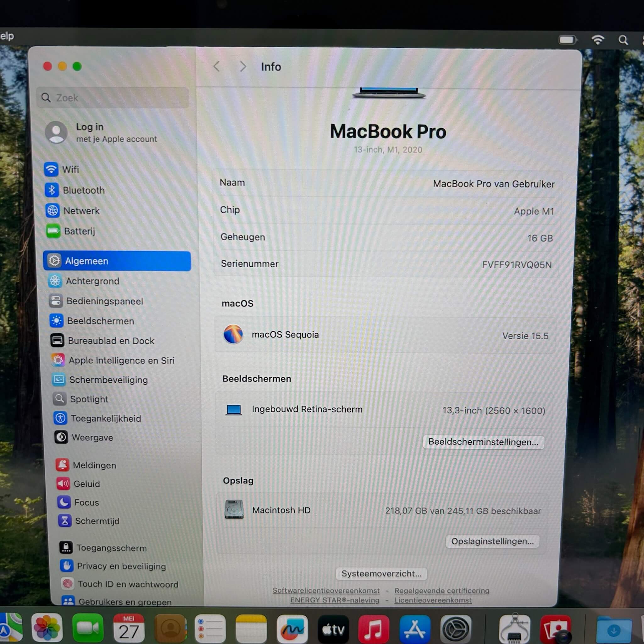Viewport: 644px width, 644px height.
Task: Open Licentieovereenkomst link
Action: pyautogui.click(x=433, y=600)
